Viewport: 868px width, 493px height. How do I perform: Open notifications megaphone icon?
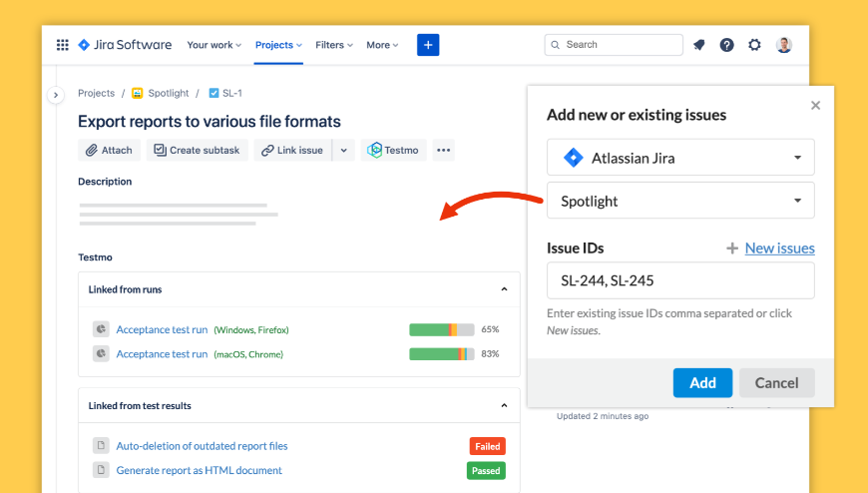click(x=699, y=45)
